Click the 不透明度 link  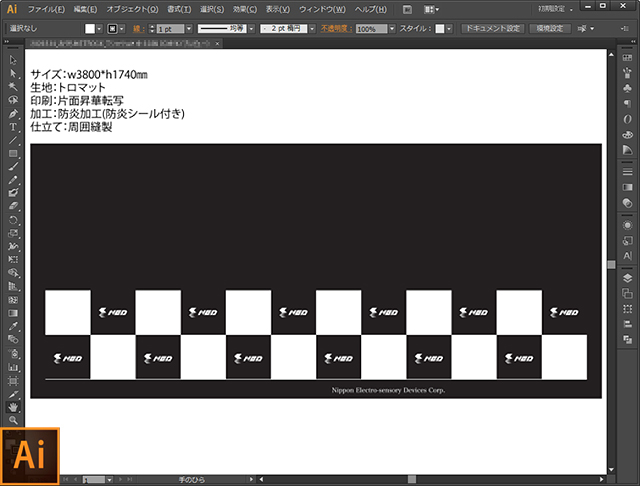[336, 29]
